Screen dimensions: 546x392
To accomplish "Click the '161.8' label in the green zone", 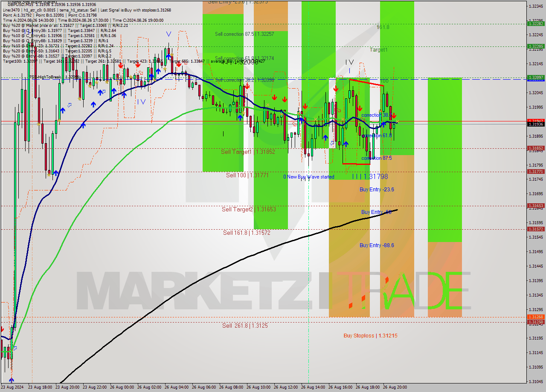I will pyautogui.click(x=383, y=27).
